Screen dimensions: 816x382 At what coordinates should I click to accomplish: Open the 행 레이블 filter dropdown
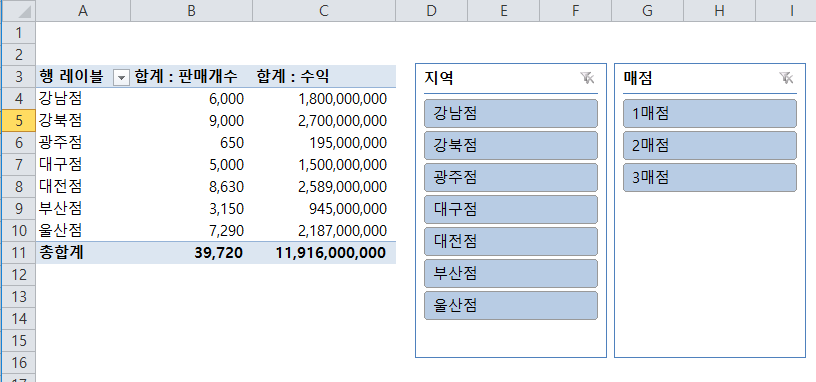121,78
